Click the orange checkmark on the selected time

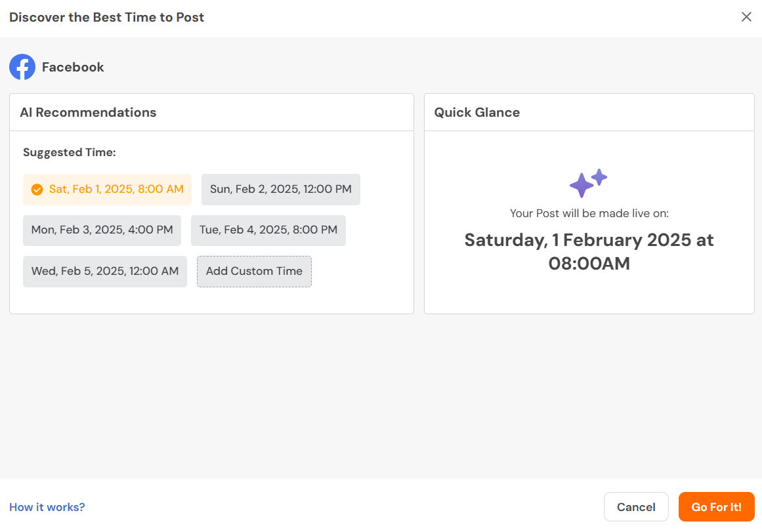tap(37, 190)
